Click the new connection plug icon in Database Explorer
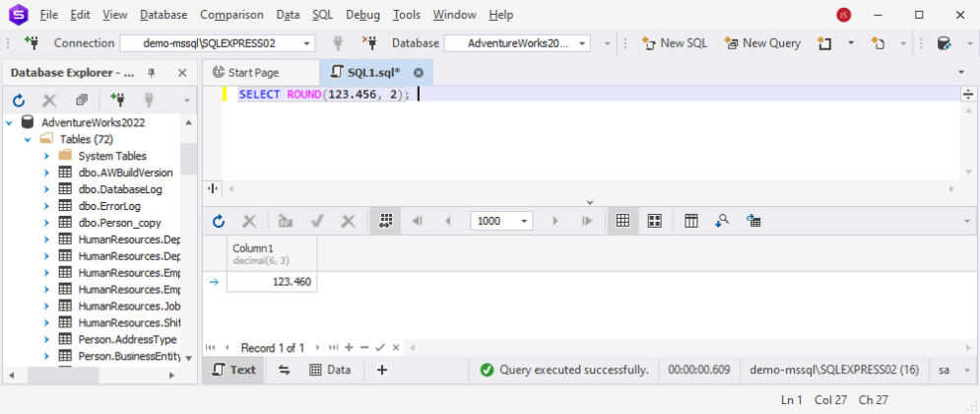 pyautogui.click(x=118, y=101)
